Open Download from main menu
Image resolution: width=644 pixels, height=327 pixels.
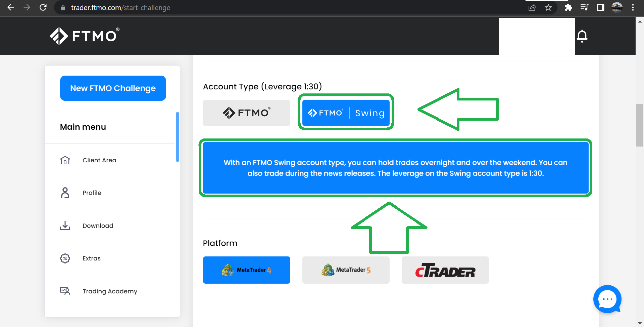pyautogui.click(x=98, y=226)
